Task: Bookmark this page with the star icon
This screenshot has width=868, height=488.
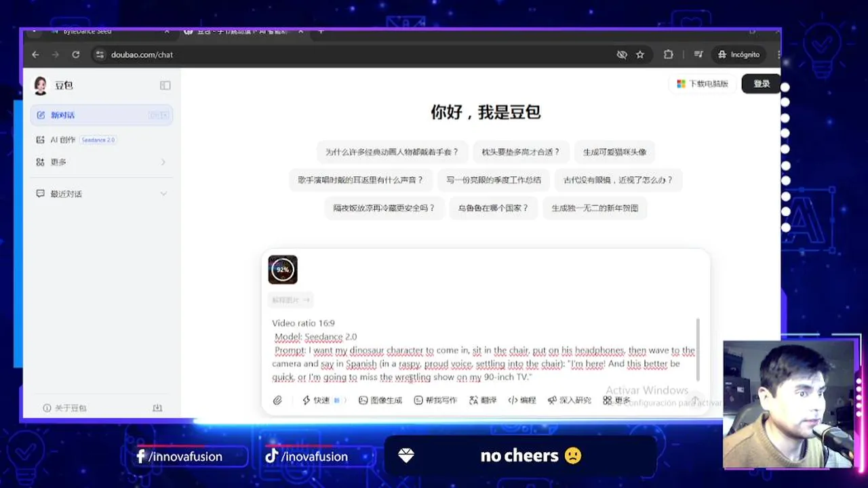Action: pyautogui.click(x=640, y=55)
